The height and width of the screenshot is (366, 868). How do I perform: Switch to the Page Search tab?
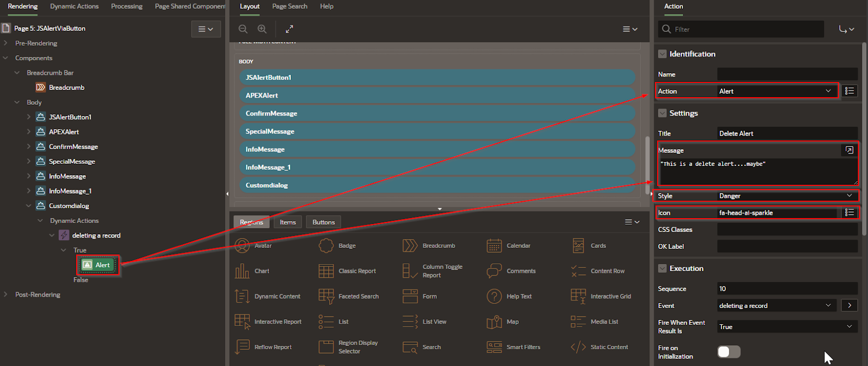coord(290,7)
